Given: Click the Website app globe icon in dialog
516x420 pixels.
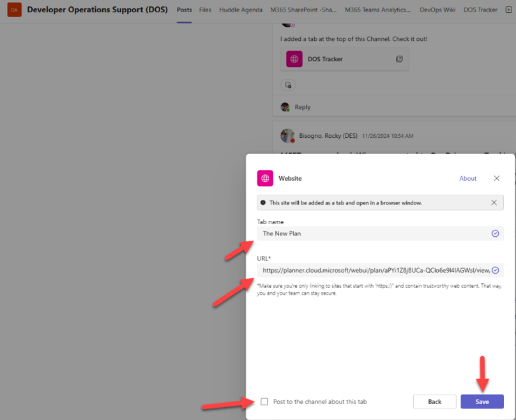Looking at the screenshot, I should 265,178.
